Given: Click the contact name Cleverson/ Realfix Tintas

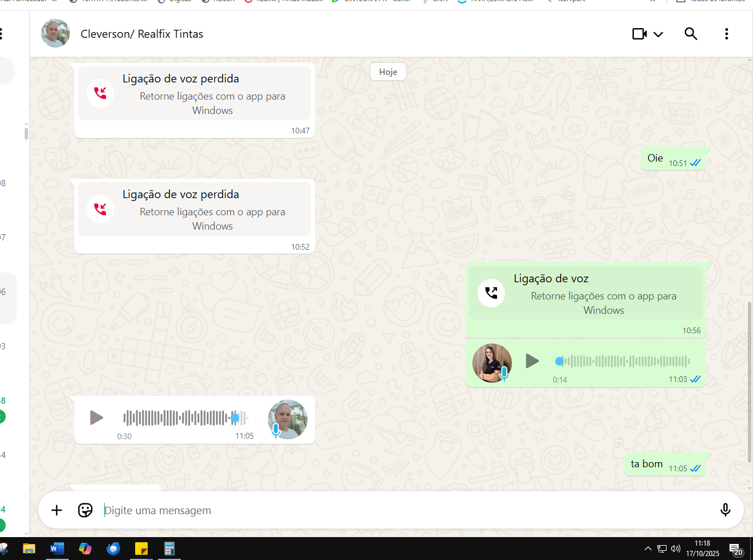Looking at the screenshot, I should [x=142, y=34].
